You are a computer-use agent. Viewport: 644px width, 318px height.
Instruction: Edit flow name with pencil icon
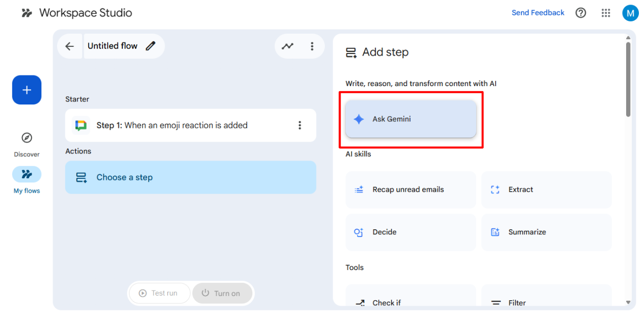coord(150,46)
